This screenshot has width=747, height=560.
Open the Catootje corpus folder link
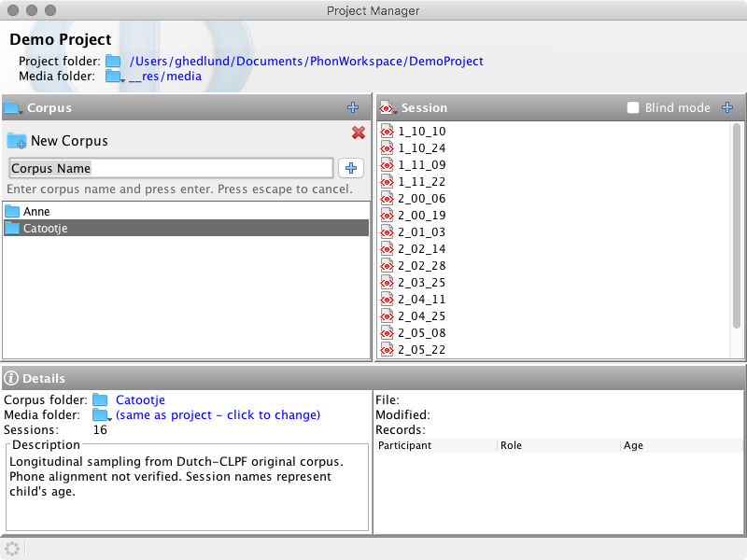(x=140, y=399)
